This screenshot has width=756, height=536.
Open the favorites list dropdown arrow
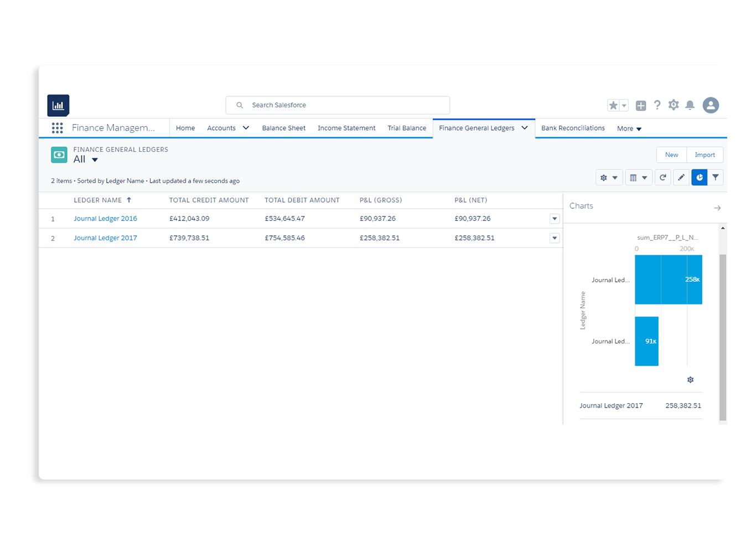pos(624,105)
